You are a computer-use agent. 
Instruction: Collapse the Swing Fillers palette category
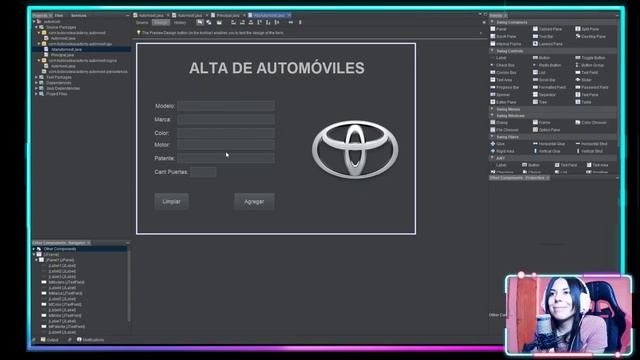pyautogui.click(x=492, y=137)
